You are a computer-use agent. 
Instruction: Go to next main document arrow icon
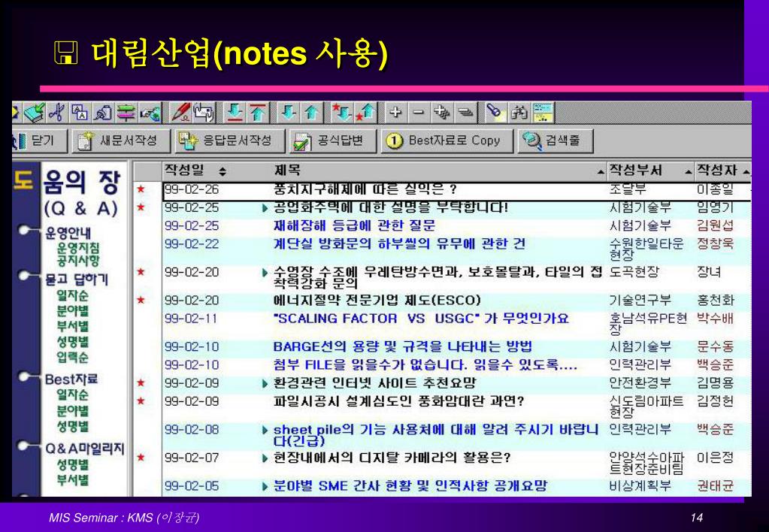[235, 113]
